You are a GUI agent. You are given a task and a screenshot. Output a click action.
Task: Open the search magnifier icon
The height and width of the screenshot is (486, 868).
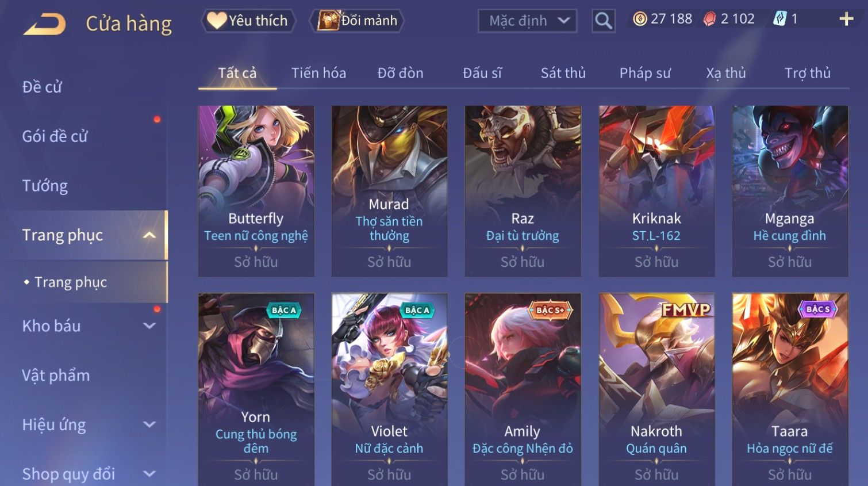pyautogui.click(x=604, y=21)
